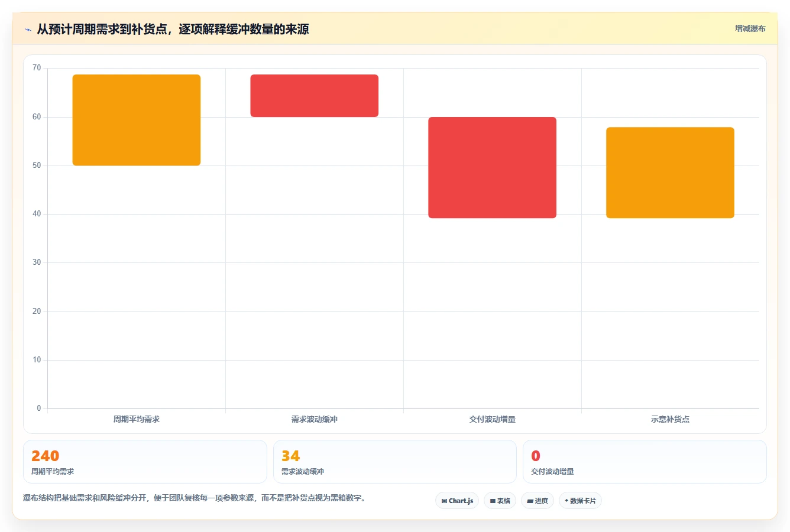Viewport: 790px width, 532px height.
Task: Click the 进度 tag chip
Action: (538, 501)
